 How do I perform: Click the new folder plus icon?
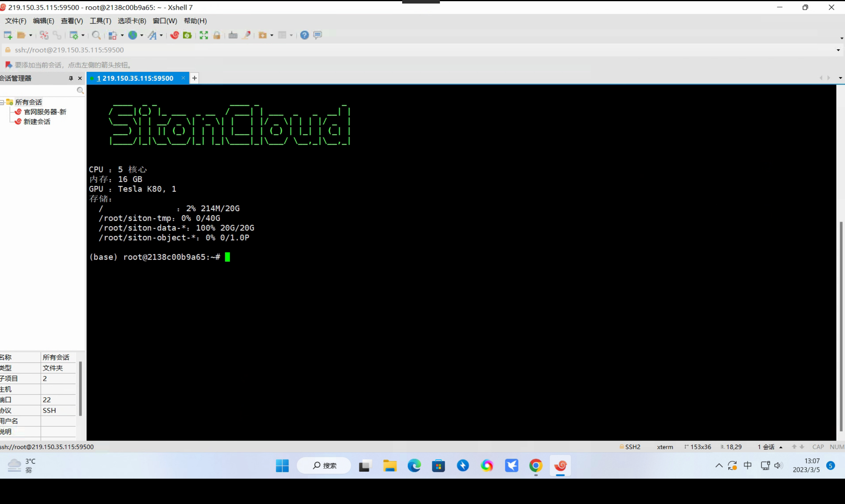[x=262, y=35]
